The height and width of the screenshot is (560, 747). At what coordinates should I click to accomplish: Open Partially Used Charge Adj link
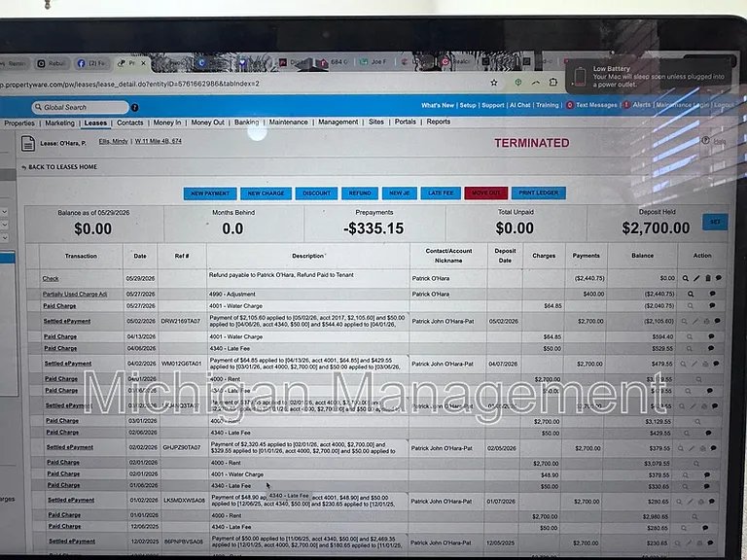(x=75, y=295)
